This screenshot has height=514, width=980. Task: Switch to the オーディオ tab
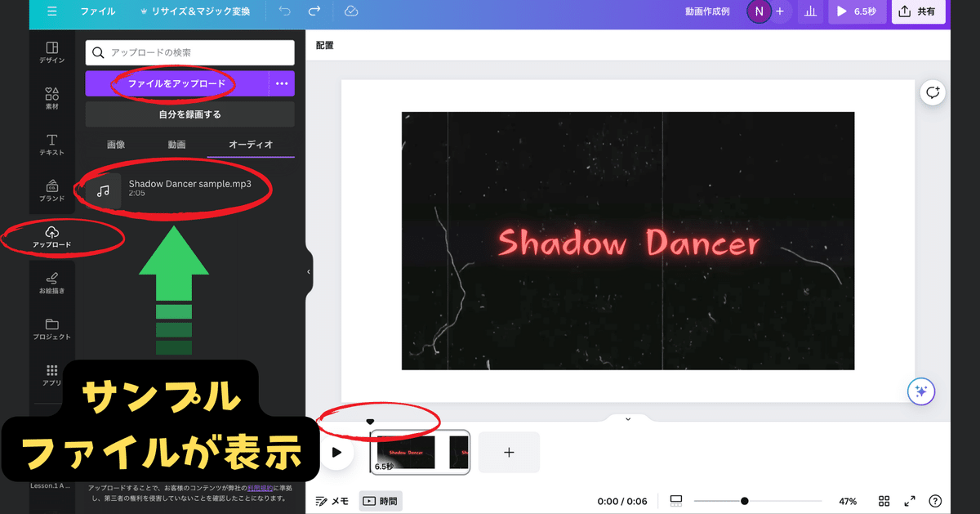coord(251,145)
